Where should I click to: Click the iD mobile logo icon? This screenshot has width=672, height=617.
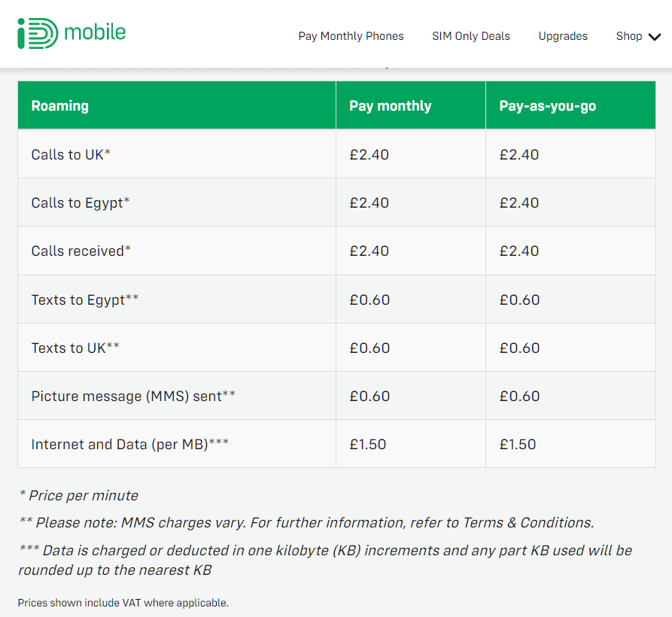pos(38,33)
